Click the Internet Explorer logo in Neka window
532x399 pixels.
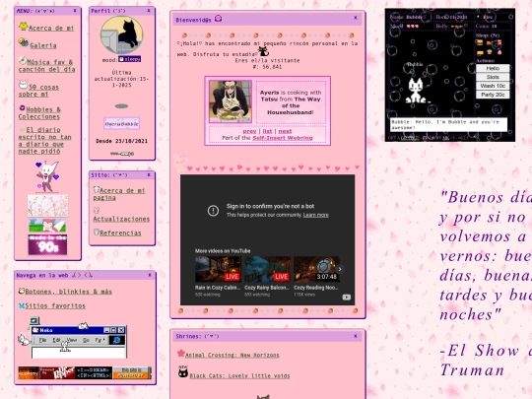116,340
